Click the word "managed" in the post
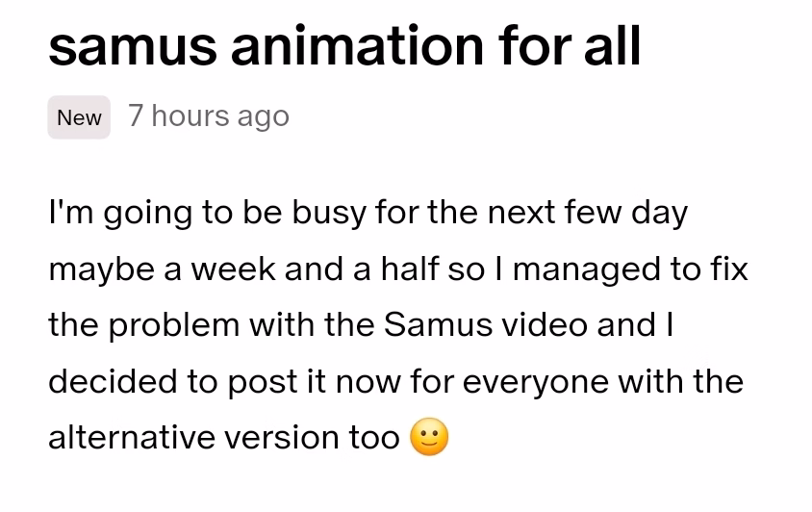This screenshot has height=512, width=812. click(587, 270)
